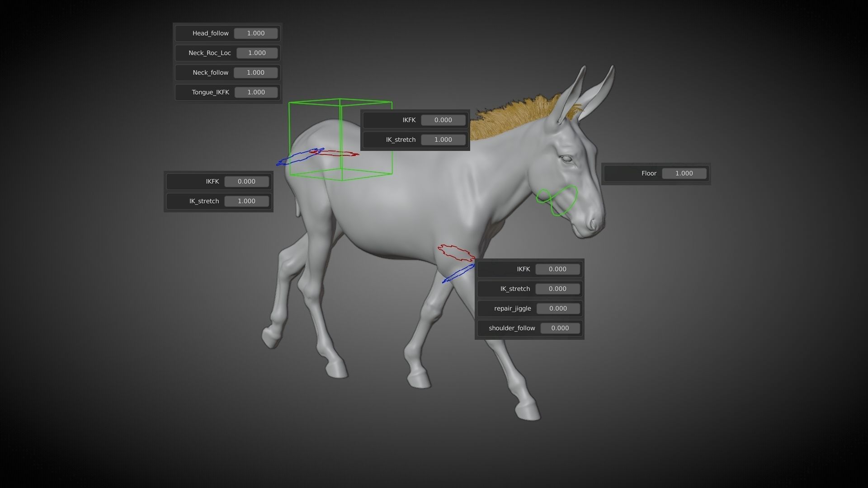The width and height of the screenshot is (868, 488).
Task: Click IK_stretch field in panel beside mane
Action: pos(443,140)
